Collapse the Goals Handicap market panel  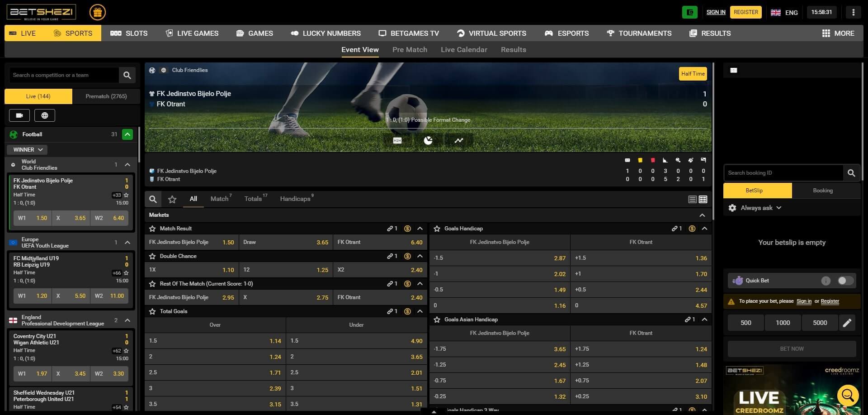[x=705, y=229]
